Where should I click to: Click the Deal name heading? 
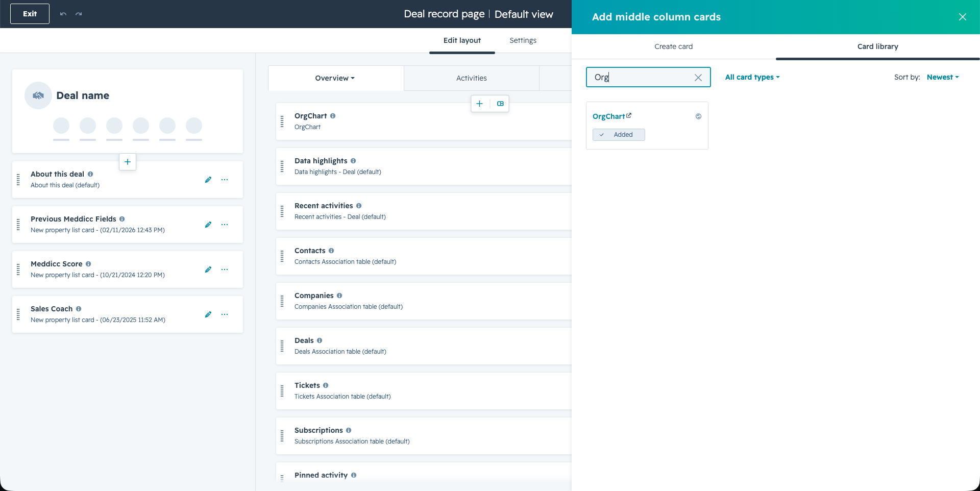83,95
